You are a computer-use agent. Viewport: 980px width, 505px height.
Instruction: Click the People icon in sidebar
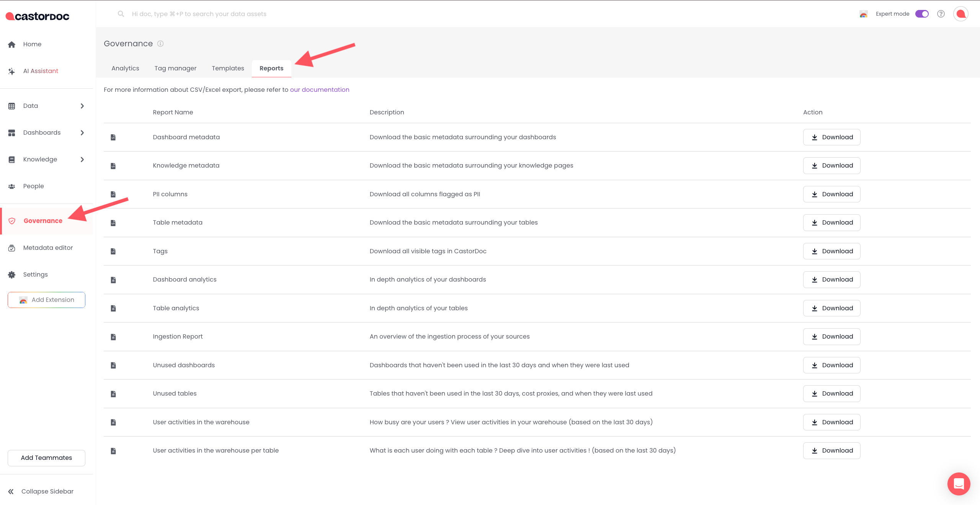12,186
